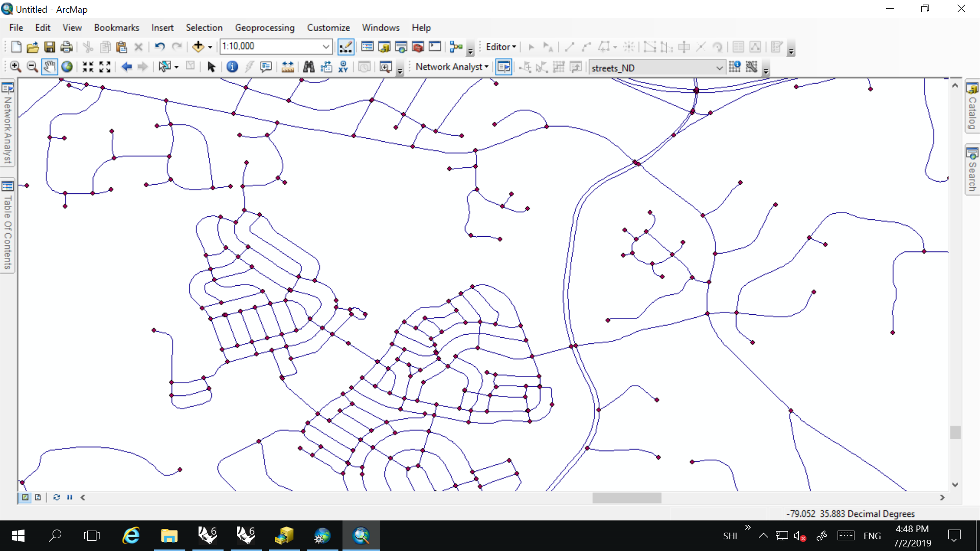Toggle the Catalog window toolbar button
This screenshot has width=980, height=551.
(x=384, y=47)
